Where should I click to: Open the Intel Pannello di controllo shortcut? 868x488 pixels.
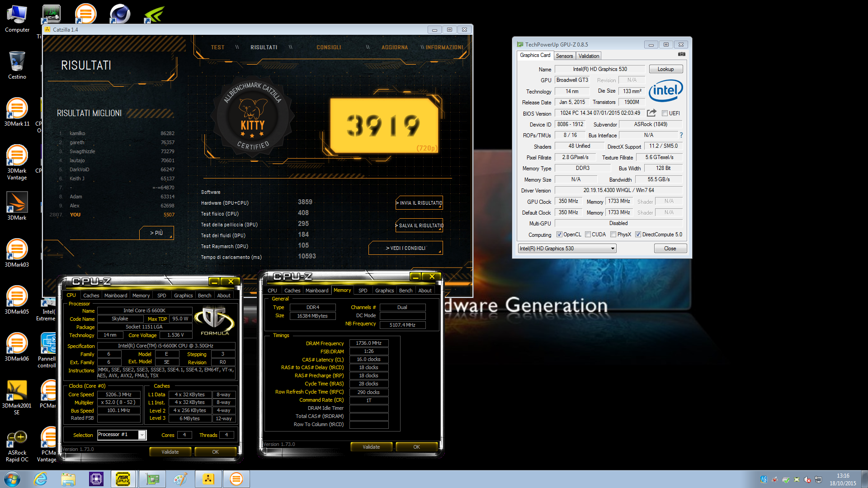[47, 350]
